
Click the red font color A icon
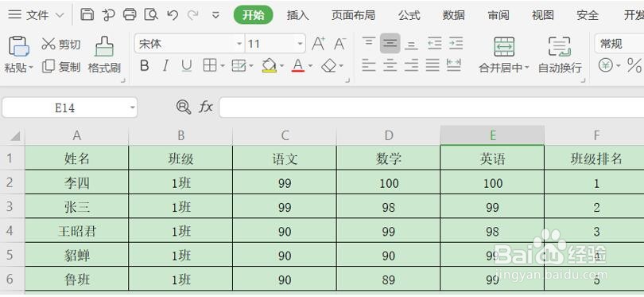[298, 66]
